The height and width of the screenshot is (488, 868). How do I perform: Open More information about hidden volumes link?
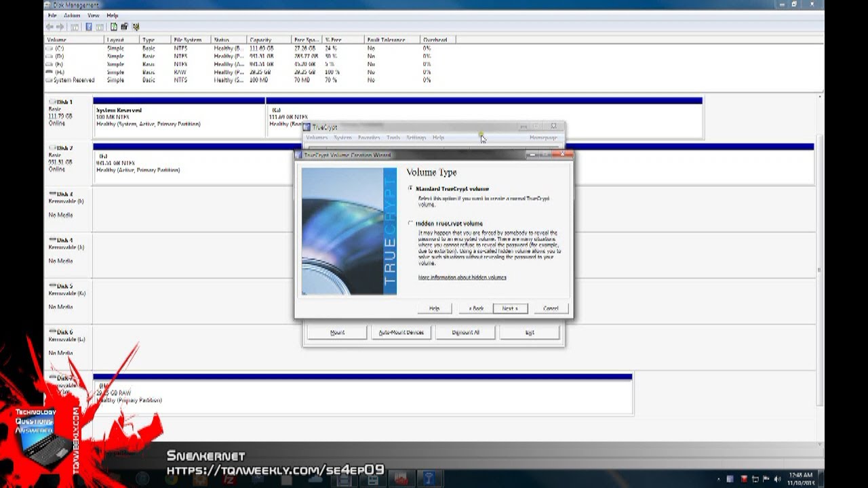coord(462,277)
